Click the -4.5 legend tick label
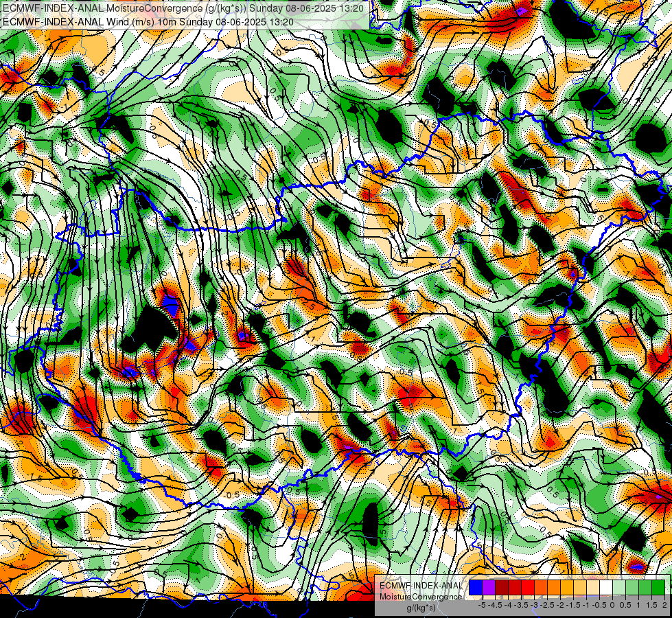The width and height of the screenshot is (672, 618). click(x=495, y=605)
